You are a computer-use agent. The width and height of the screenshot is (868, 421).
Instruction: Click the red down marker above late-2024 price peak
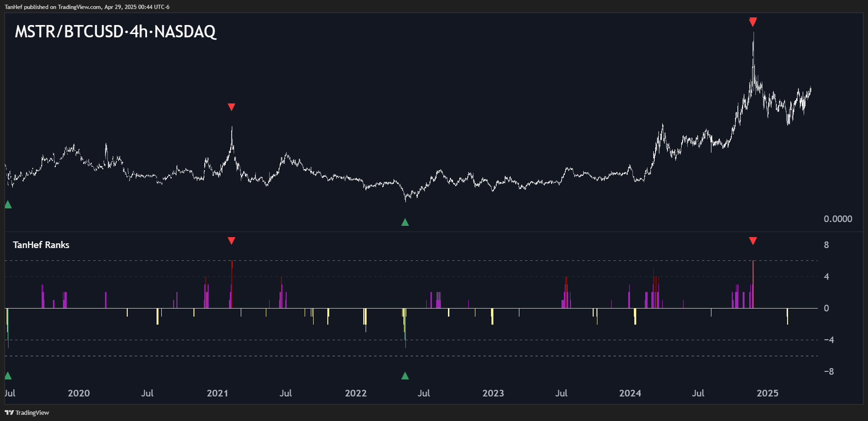coord(753,22)
